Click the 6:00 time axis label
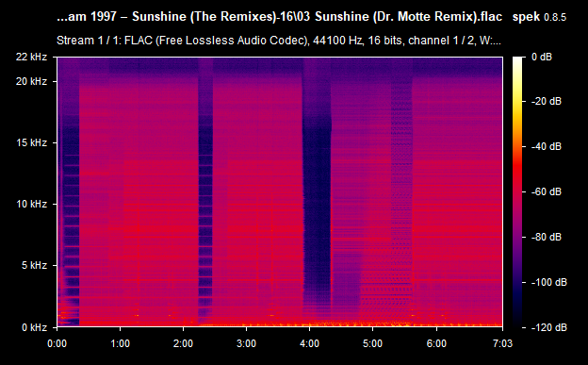588x365 pixels. [x=436, y=343]
